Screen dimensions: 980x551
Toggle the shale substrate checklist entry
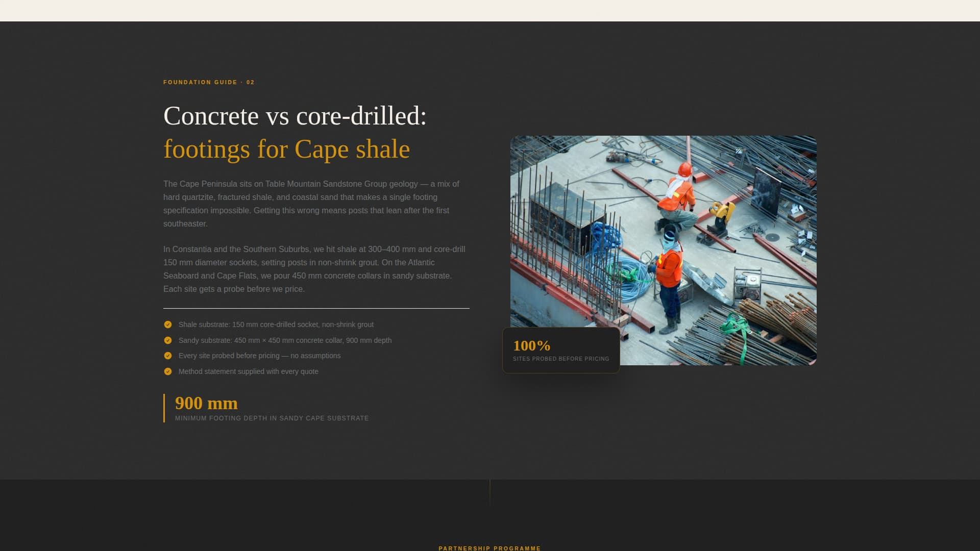click(x=276, y=324)
